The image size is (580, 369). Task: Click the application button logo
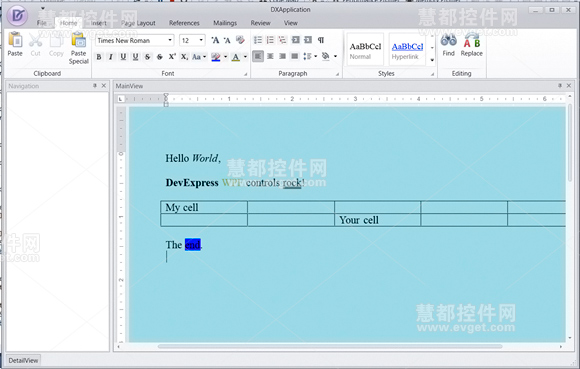[x=17, y=15]
